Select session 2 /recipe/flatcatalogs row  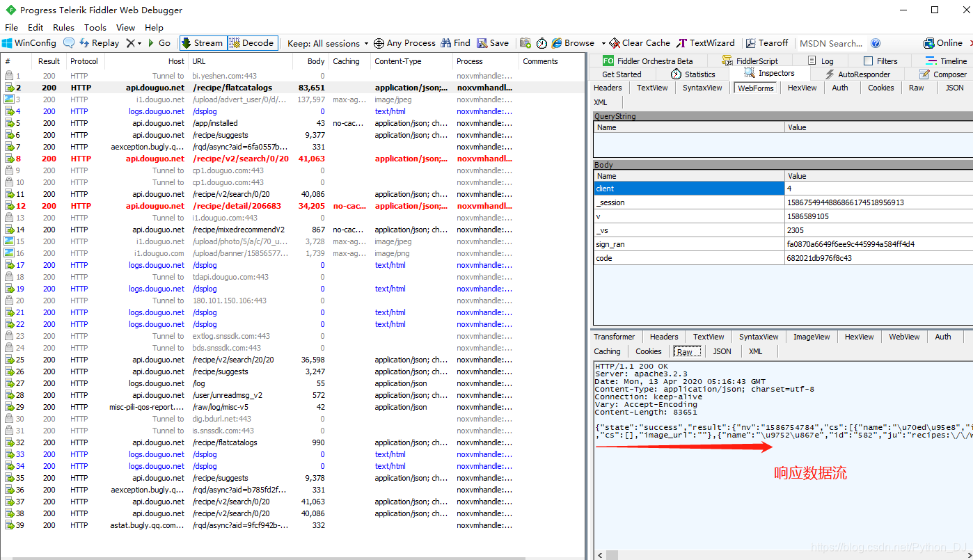tap(292, 88)
